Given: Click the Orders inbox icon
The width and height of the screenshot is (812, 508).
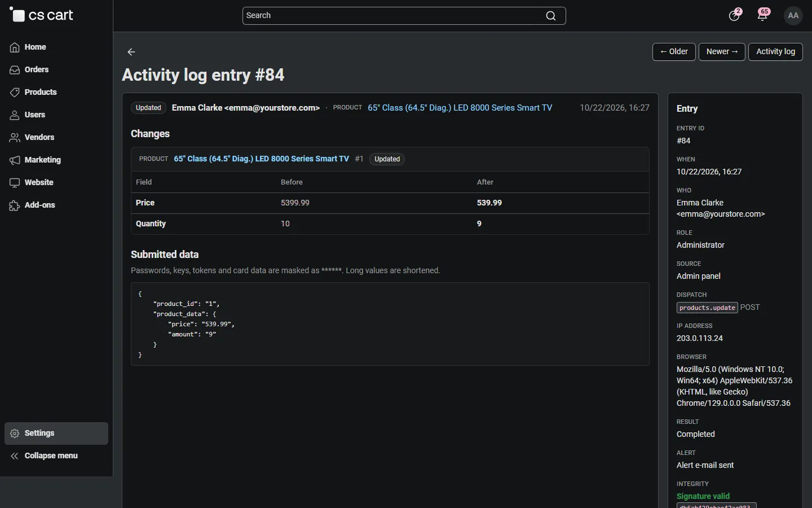Looking at the screenshot, I should 15,70.
